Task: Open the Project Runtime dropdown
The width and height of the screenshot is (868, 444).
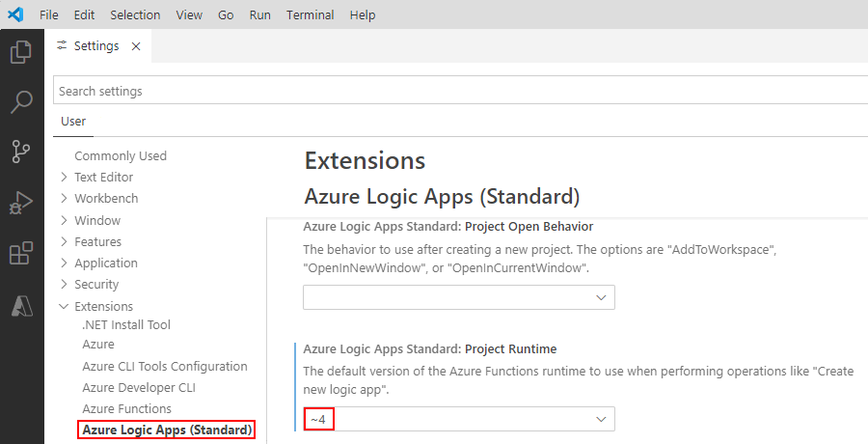Action: tap(459, 419)
